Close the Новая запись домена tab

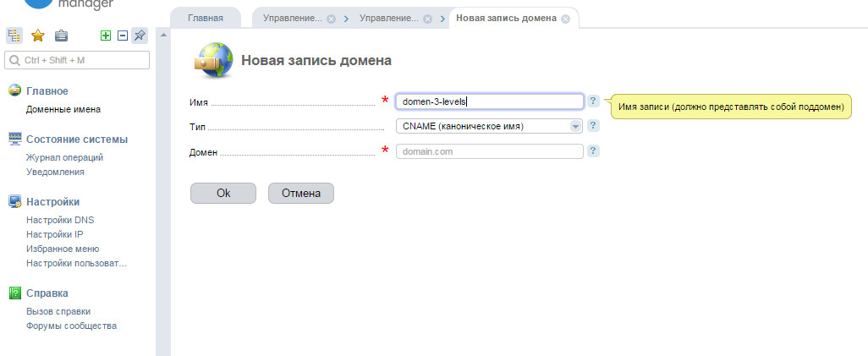565,19
